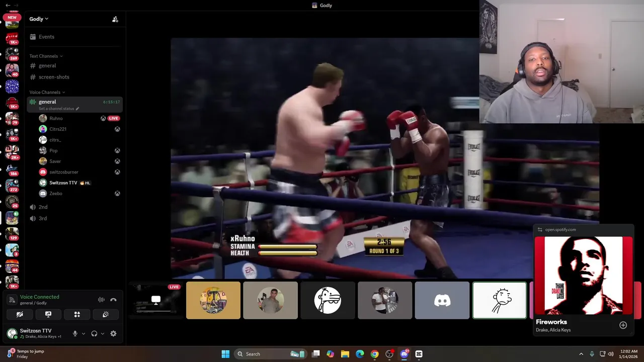The height and width of the screenshot is (362, 644).
Task: Show hidden system tray icons chevron
Action: [581, 354]
